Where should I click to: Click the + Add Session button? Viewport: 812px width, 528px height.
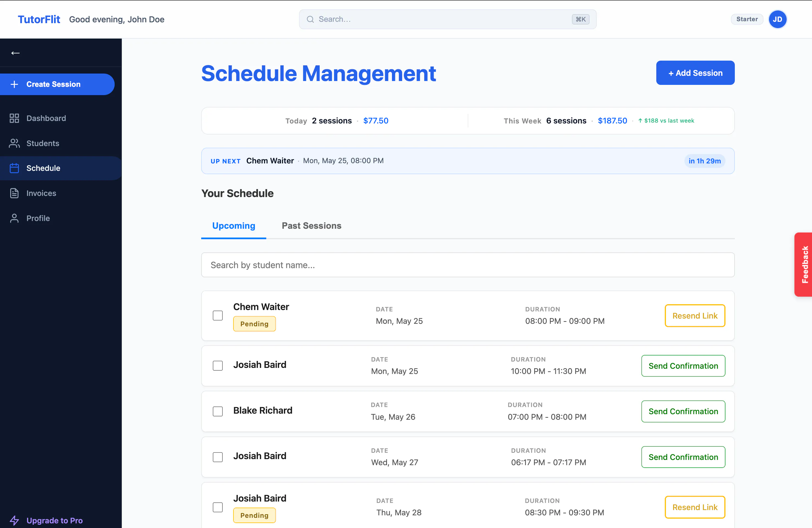[695, 73]
